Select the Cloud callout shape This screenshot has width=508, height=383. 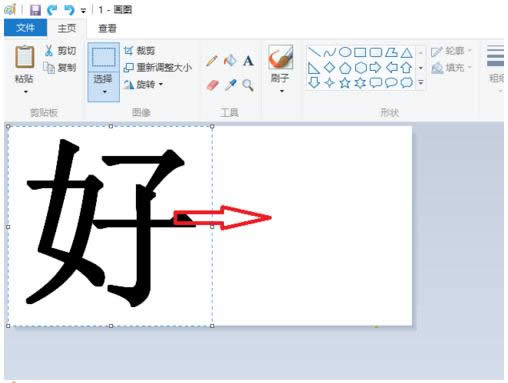[407, 82]
